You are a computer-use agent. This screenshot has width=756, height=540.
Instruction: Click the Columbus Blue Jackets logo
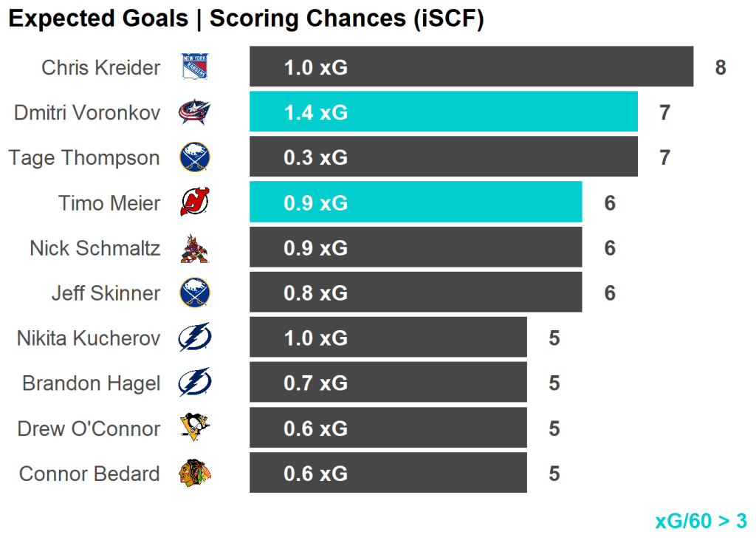195,112
